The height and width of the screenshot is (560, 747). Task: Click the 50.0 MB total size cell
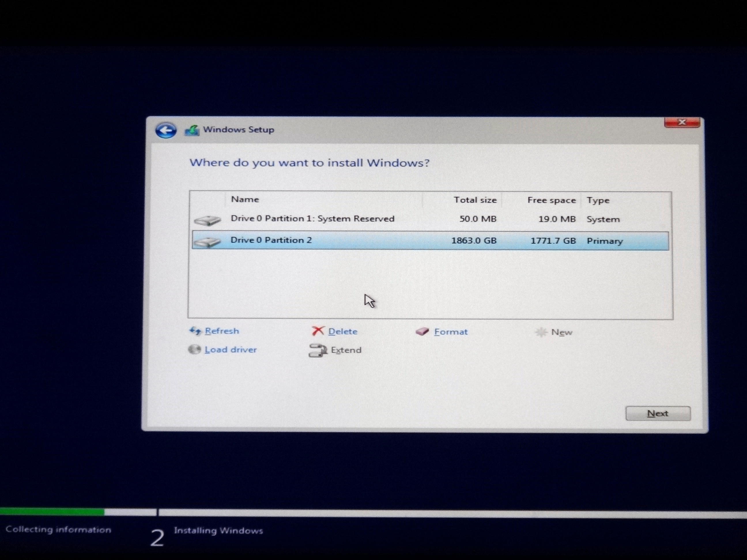(478, 219)
